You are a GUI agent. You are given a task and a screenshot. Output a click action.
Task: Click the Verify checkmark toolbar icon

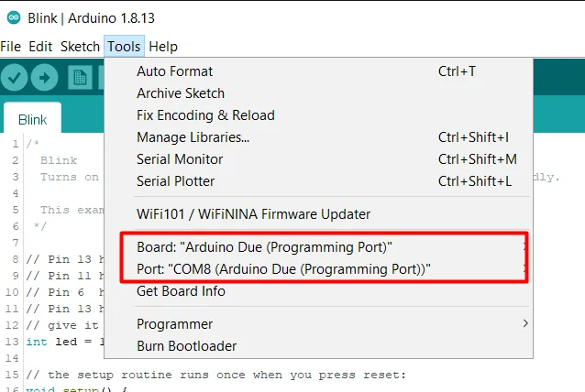point(15,78)
